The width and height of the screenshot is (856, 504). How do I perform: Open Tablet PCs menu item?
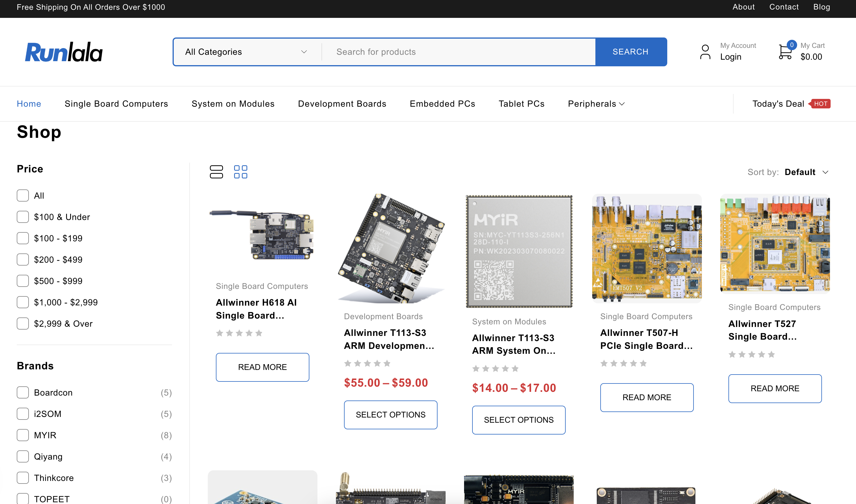pos(522,104)
